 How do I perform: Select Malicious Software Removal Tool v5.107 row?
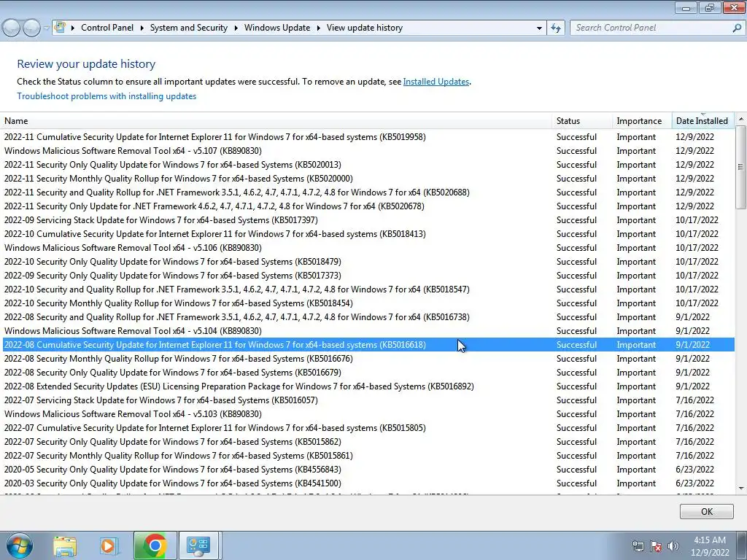point(368,151)
